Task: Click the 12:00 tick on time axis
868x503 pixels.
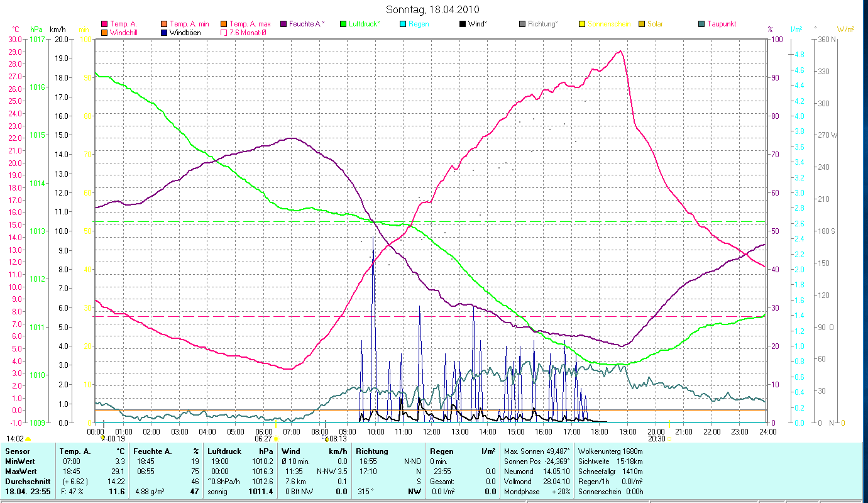Action: pyautogui.click(x=432, y=432)
